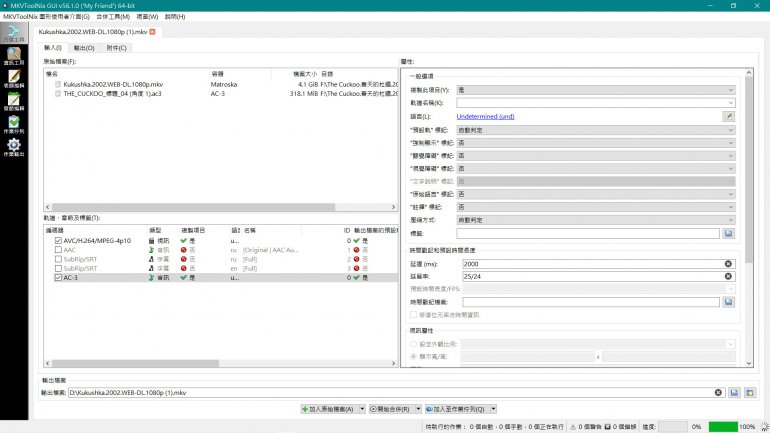Open the Job output in the sidebar
Screen dimensions: 770x433
click(x=14, y=147)
